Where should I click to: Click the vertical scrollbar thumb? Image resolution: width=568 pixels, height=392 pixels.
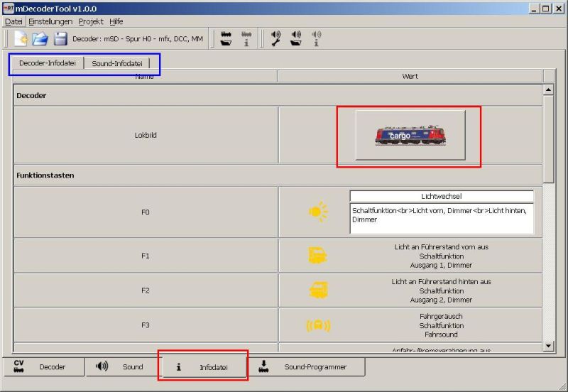548,139
